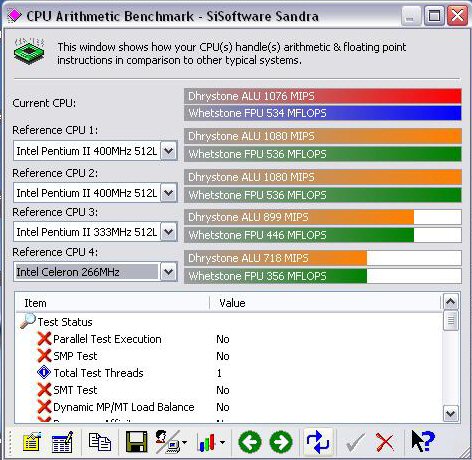Maximize the Sandra benchmark window
The height and width of the screenshot is (460, 472).
click(434, 16)
